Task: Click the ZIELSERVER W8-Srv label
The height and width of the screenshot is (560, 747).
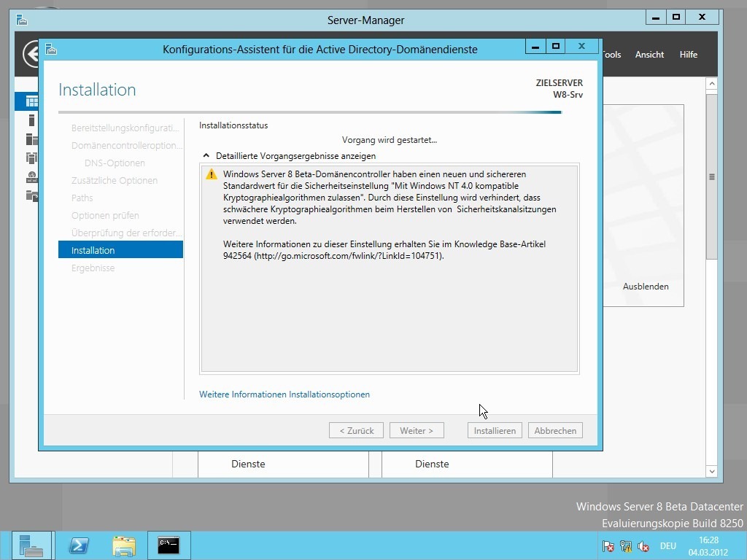Action: pyautogui.click(x=560, y=88)
